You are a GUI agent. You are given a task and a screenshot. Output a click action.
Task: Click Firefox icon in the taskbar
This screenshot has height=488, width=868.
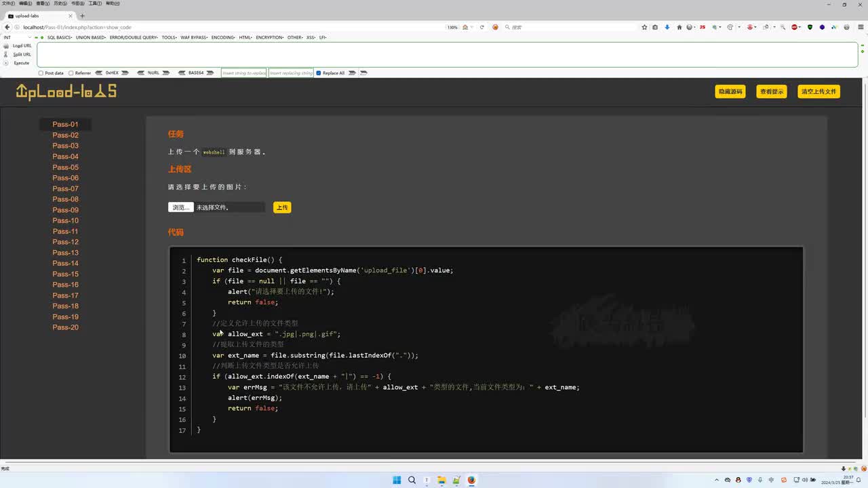pyautogui.click(x=471, y=480)
